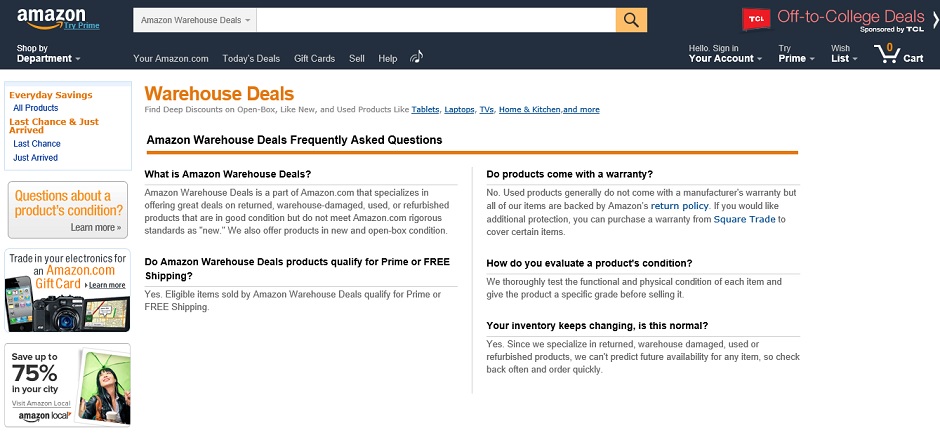This screenshot has height=435, width=940.
Task: Click the orange search magnifier button
Action: click(631, 20)
